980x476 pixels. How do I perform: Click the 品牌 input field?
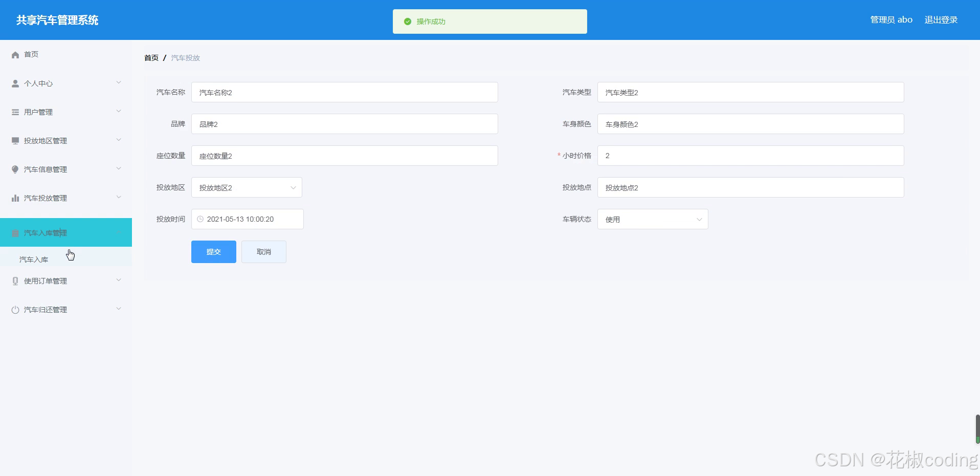(x=345, y=124)
